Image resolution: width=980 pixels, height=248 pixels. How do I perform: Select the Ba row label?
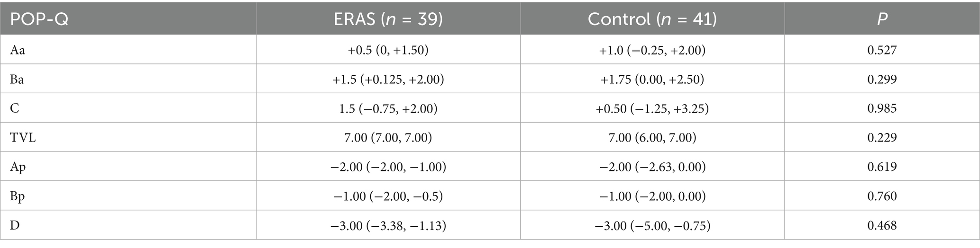tap(17, 80)
